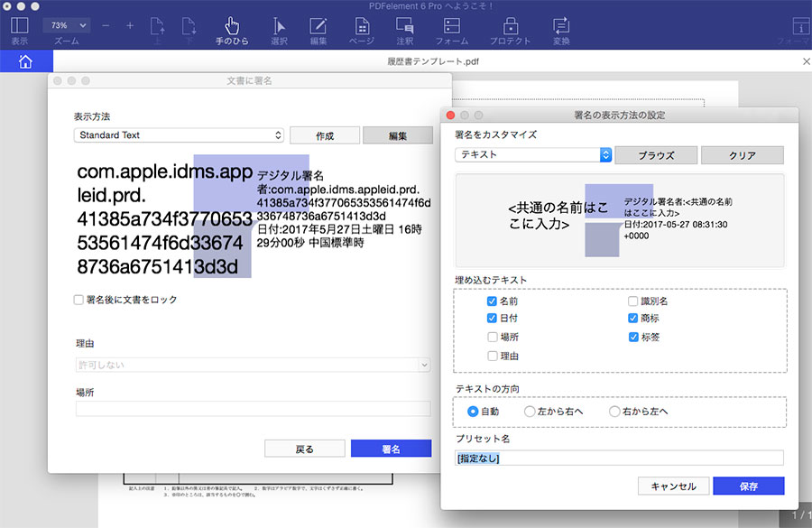Enable 署名後に文書をロック checkbox
This screenshot has height=528, width=812.
click(78, 300)
